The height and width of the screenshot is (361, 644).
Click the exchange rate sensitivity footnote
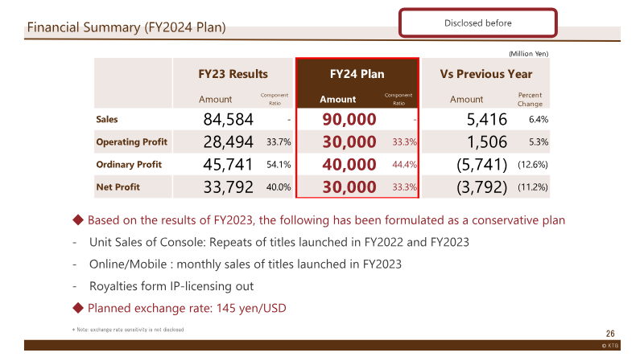[x=128, y=330]
